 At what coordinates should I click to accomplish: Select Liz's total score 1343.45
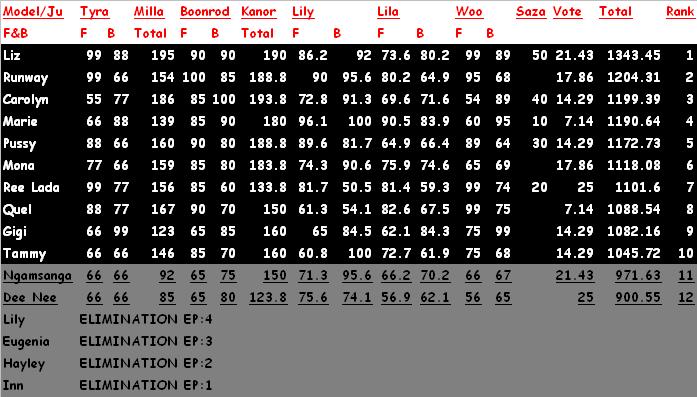633,55
